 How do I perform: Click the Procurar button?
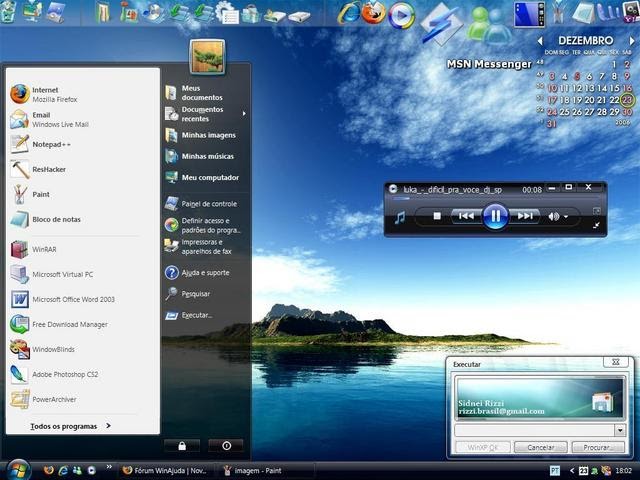[597, 448]
